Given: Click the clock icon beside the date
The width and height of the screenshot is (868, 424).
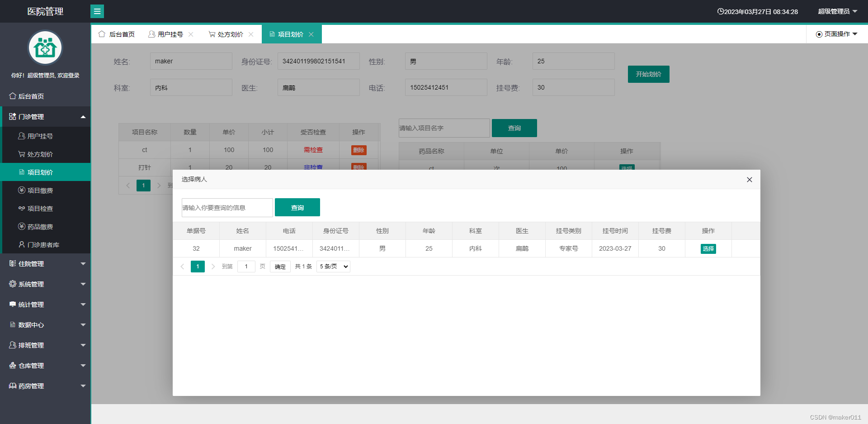Looking at the screenshot, I should click(x=721, y=11).
